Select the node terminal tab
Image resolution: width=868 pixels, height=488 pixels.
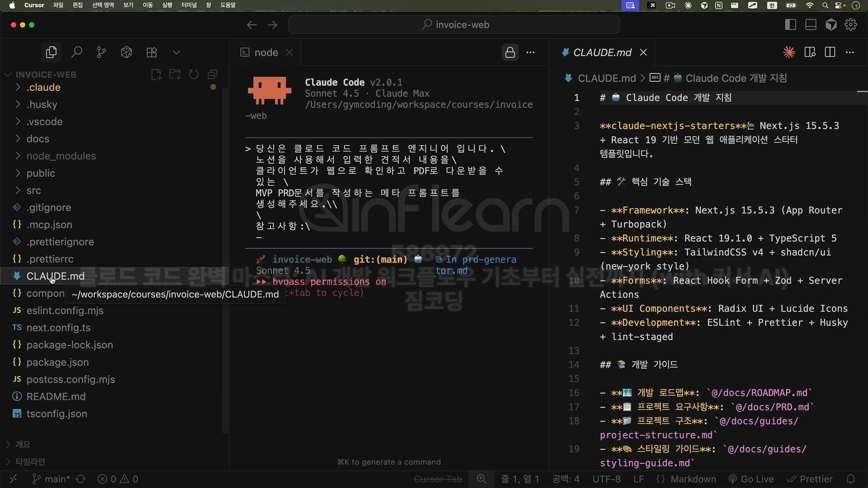(266, 52)
